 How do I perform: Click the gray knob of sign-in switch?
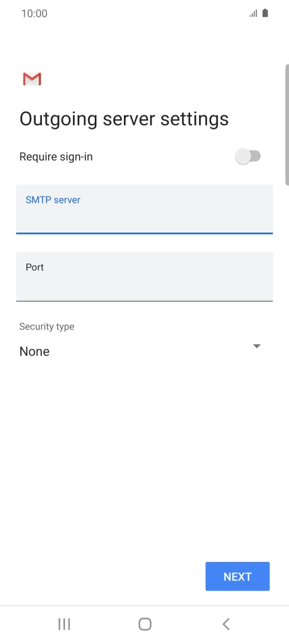click(243, 156)
